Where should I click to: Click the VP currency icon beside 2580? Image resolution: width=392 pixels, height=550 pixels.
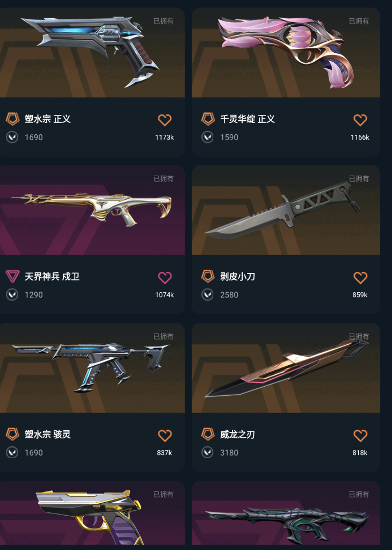coord(208,295)
